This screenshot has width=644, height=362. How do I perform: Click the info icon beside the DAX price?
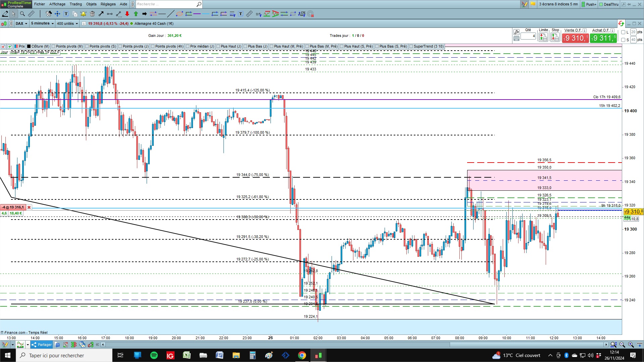tap(84, 23)
